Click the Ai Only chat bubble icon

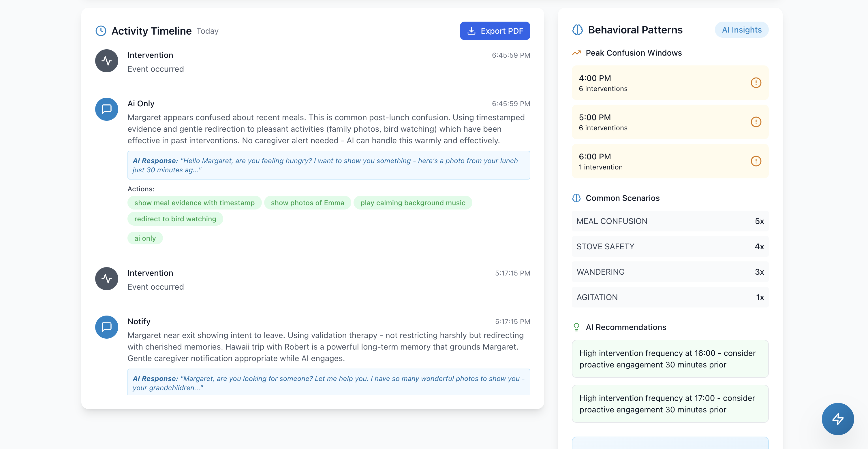(106, 109)
